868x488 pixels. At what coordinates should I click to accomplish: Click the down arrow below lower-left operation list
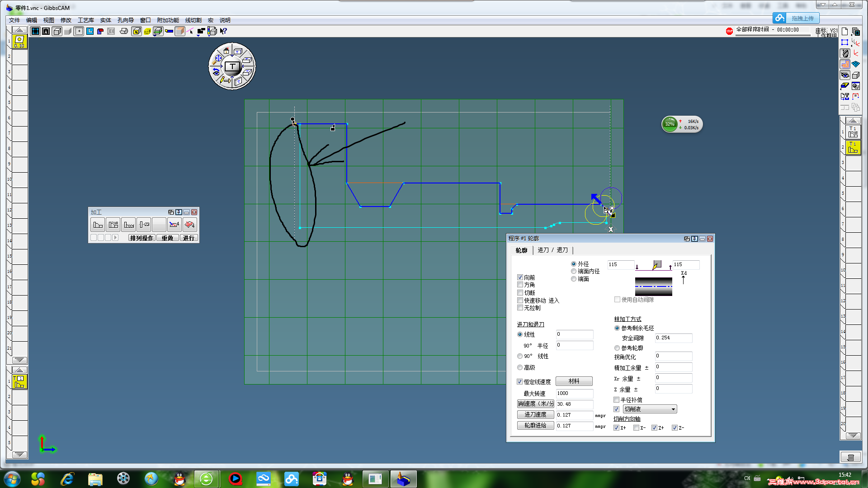(19, 455)
